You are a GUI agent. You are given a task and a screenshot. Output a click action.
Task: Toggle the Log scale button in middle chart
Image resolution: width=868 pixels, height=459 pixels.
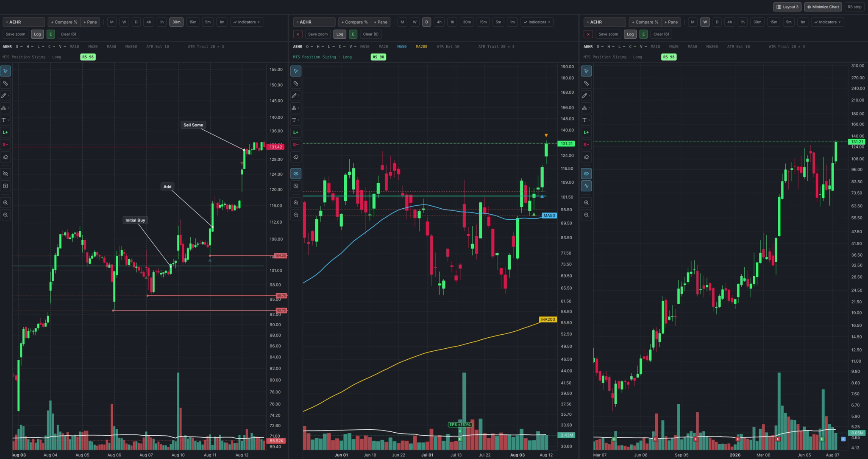point(340,34)
